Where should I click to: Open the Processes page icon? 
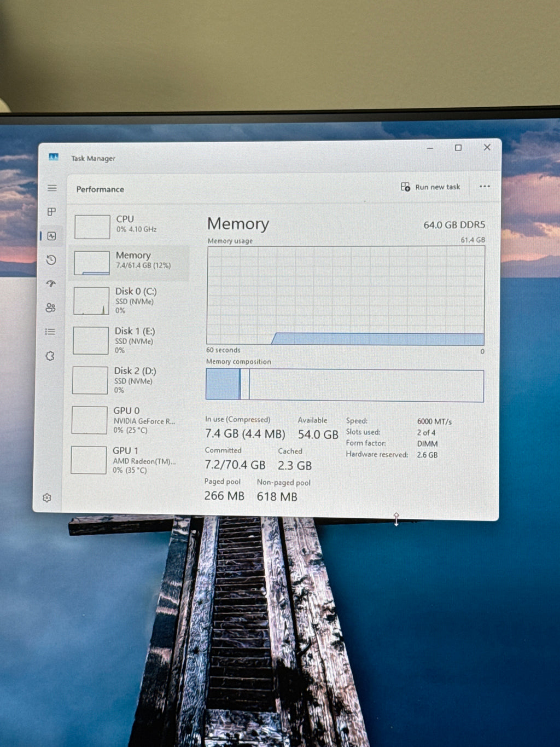(x=52, y=212)
